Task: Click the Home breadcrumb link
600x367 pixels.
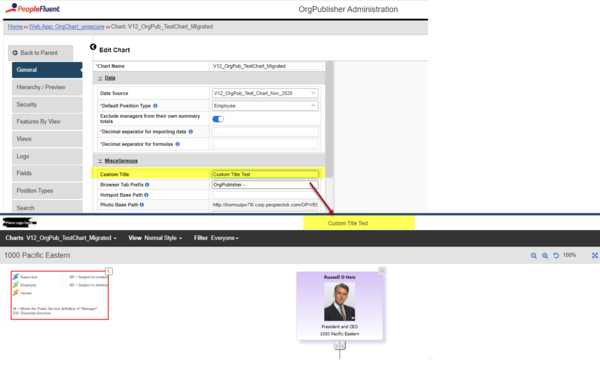Action: coord(15,27)
